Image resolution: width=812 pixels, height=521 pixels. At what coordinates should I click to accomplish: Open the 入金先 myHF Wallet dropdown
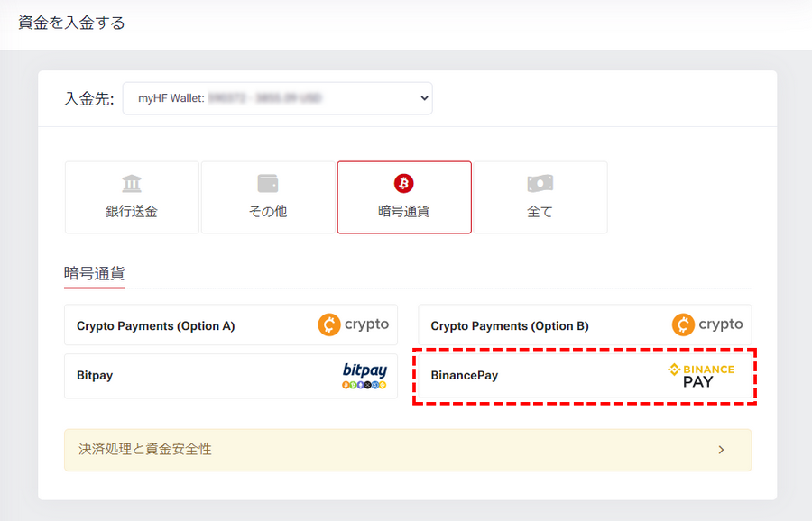[278, 98]
